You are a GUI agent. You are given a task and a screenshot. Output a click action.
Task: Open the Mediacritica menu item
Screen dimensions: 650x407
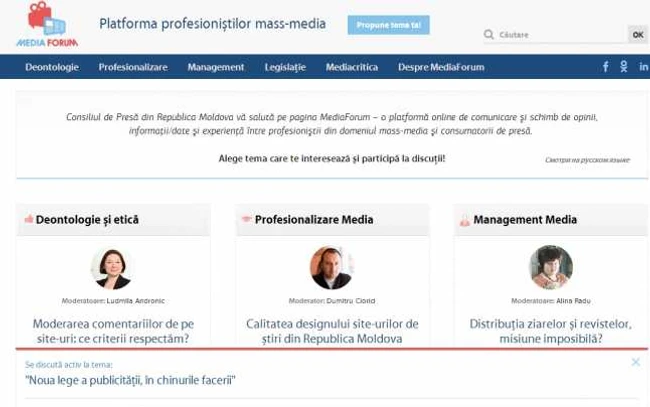pos(352,67)
